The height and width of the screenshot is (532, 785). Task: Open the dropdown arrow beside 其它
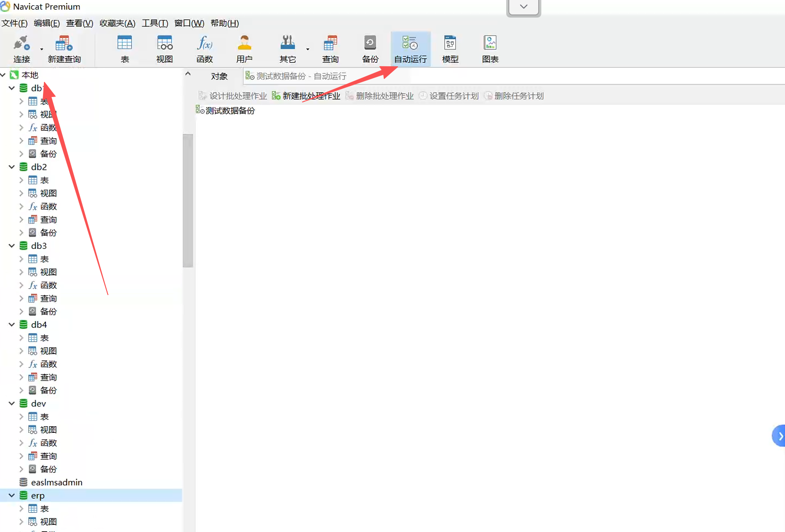pos(308,49)
